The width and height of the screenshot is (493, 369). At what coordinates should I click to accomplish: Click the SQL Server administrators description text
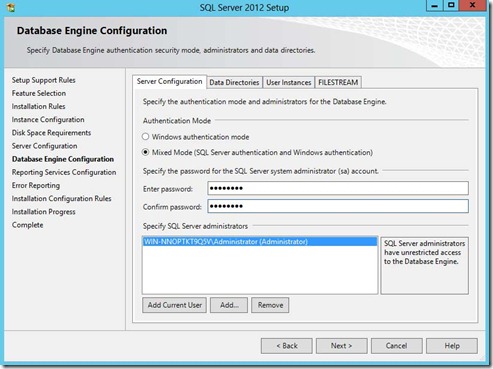point(424,252)
